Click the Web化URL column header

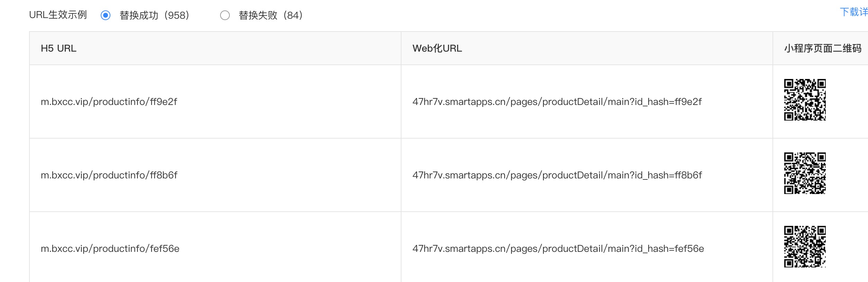click(437, 49)
